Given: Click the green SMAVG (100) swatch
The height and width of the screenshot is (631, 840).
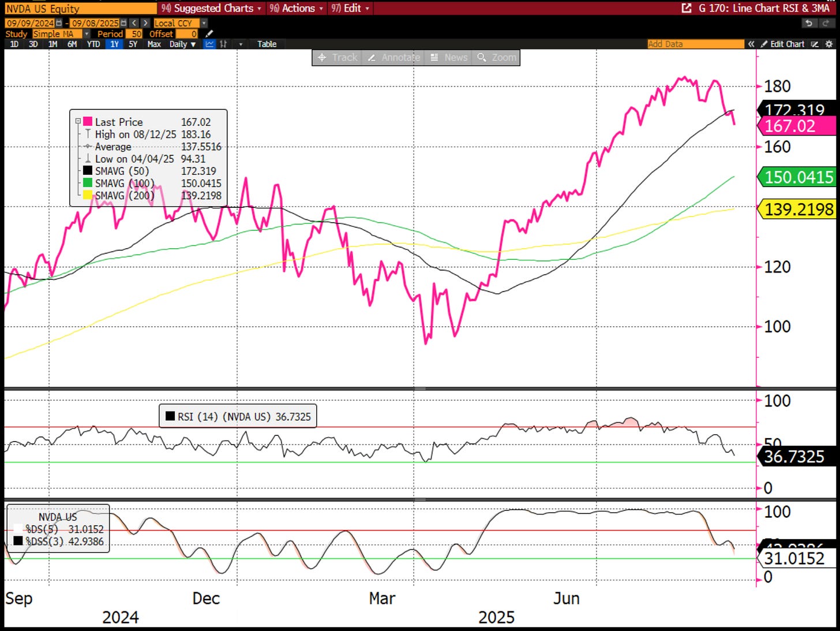Looking at the screenshot, I should 88,182.
